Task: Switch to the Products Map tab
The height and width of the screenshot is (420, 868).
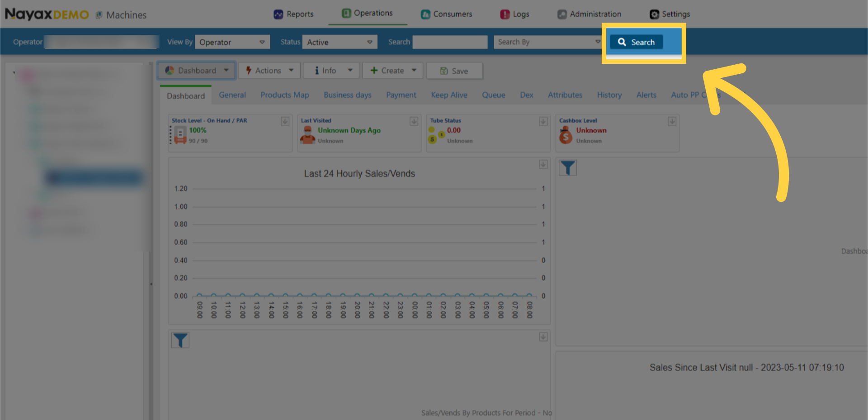Action: pos(285,95)
